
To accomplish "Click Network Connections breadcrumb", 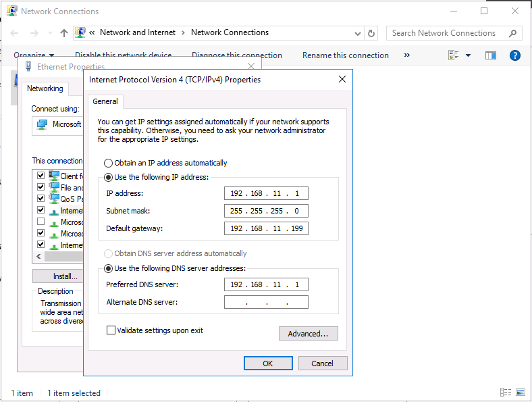I will [230, 32].
